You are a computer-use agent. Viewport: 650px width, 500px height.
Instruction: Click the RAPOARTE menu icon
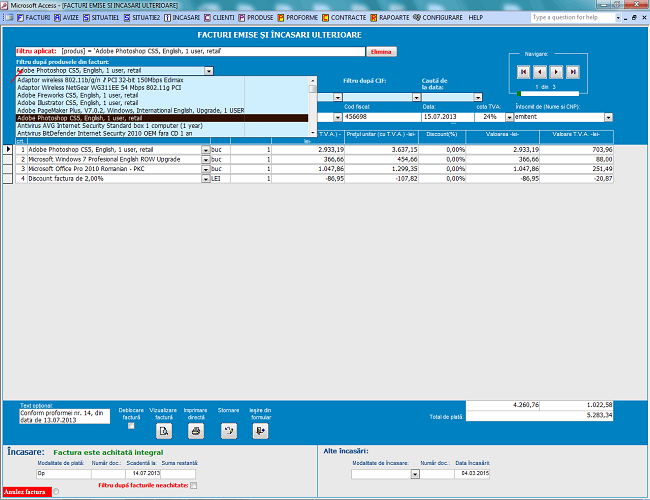click(x=374, y=18)
